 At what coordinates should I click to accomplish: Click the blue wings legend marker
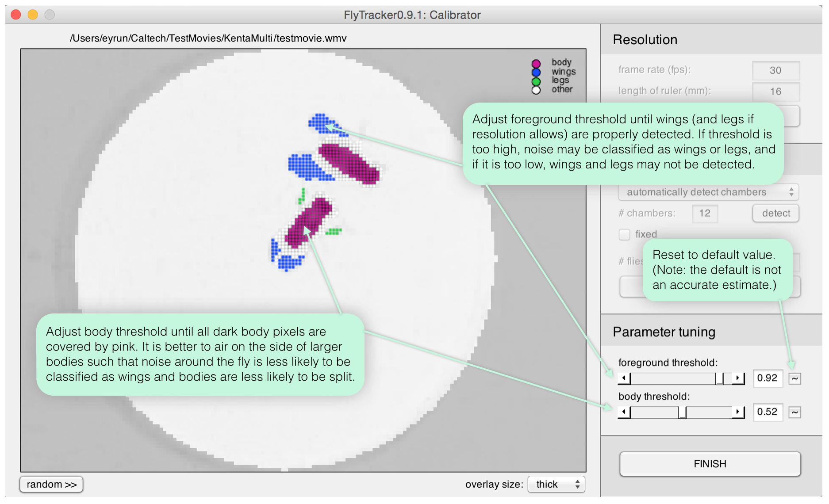tap(536, 73)
